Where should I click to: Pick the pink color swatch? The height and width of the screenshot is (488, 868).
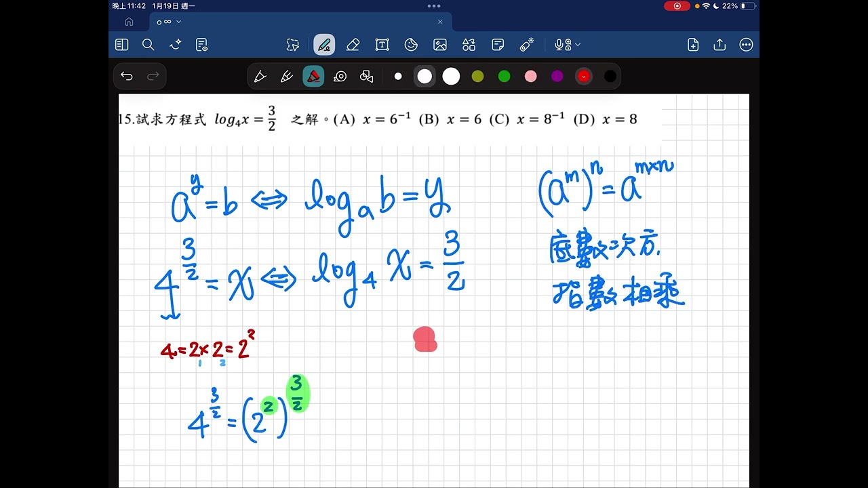click(x=530, y=77)
